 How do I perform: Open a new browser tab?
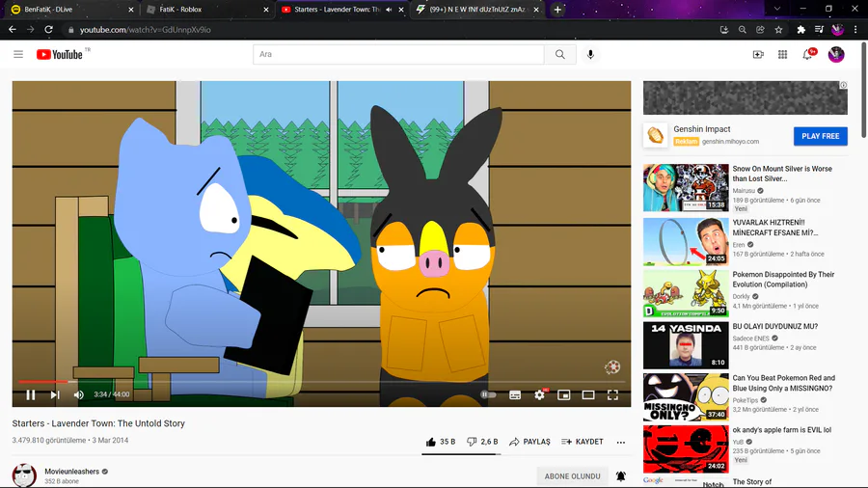557,10
